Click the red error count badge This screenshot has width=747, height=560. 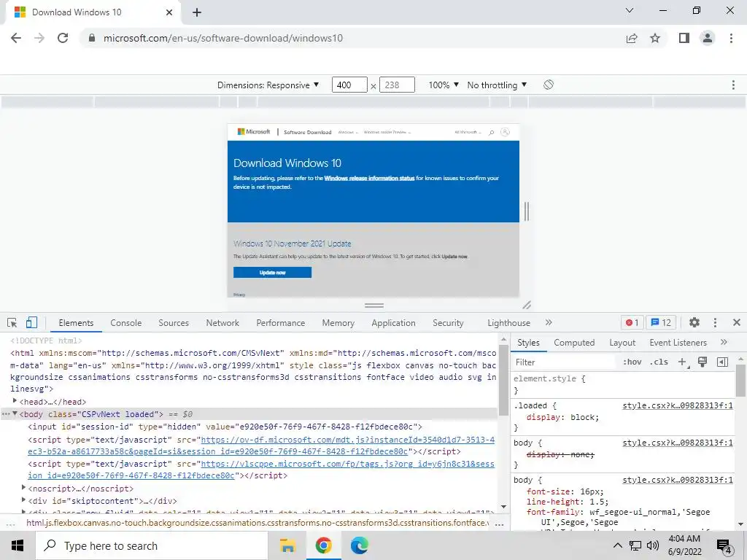[632, 323]
